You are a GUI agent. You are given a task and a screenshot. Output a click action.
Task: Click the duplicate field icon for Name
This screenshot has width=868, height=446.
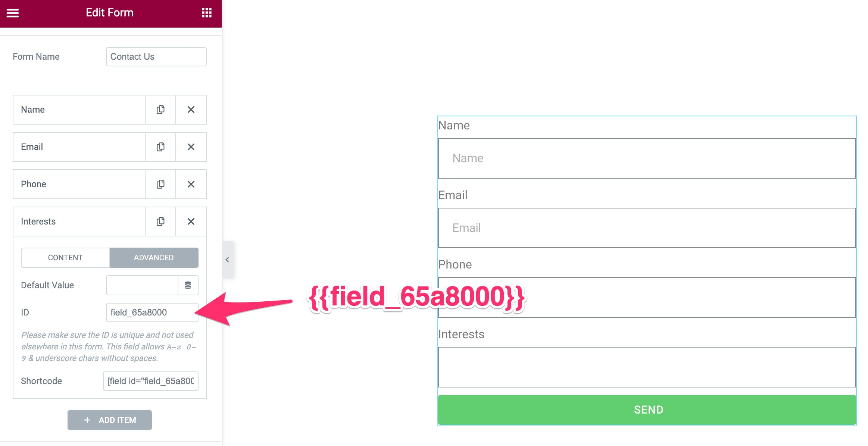(x=161, y=110)
